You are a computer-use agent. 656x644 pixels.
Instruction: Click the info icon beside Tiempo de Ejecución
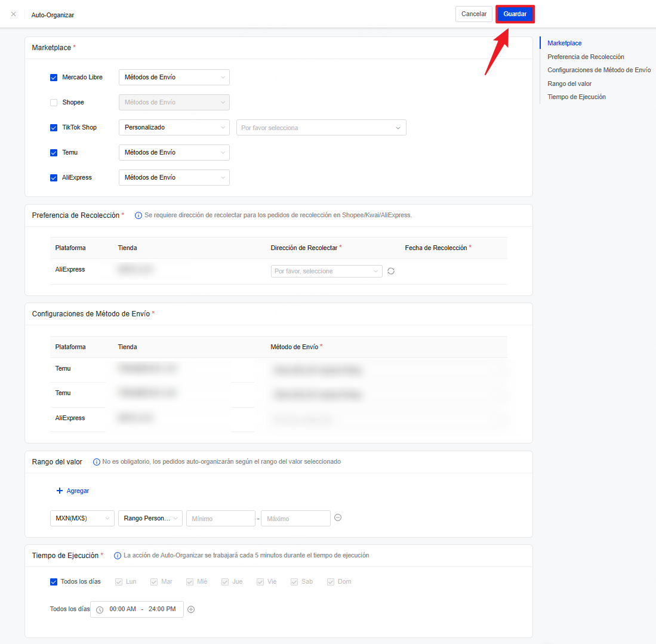(x=118, y=556)
